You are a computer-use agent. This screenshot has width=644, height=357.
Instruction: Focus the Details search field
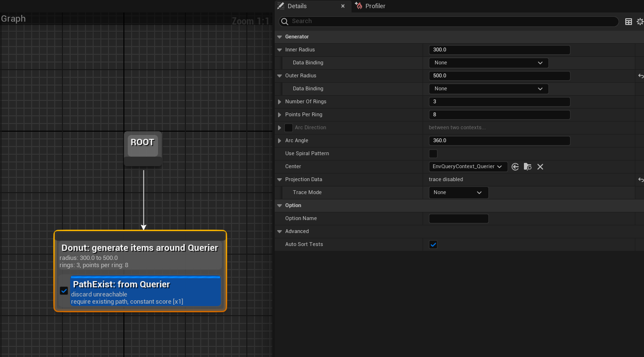tap(449, 21)
